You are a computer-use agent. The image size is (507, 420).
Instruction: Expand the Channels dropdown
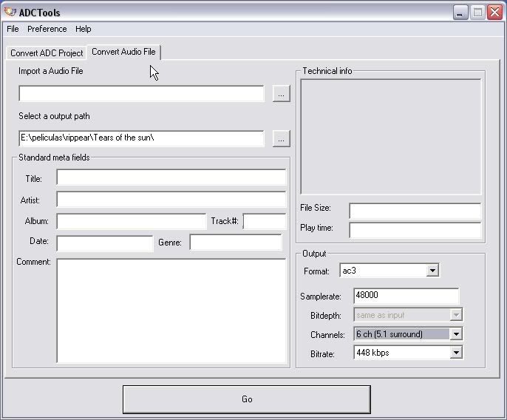point(456,334)
